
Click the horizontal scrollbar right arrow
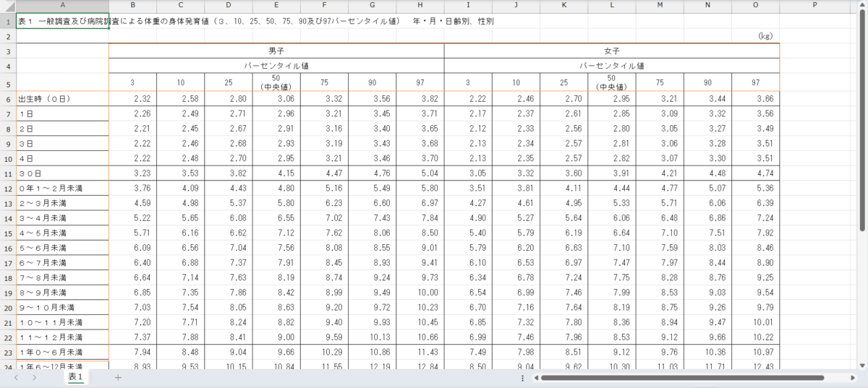click(x=851, y=377)
